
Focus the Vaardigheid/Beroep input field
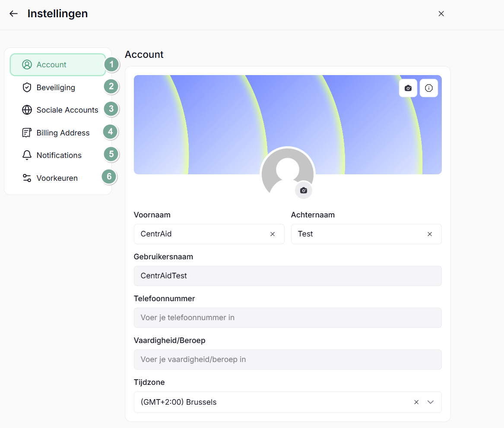click(x=288, y=359)
